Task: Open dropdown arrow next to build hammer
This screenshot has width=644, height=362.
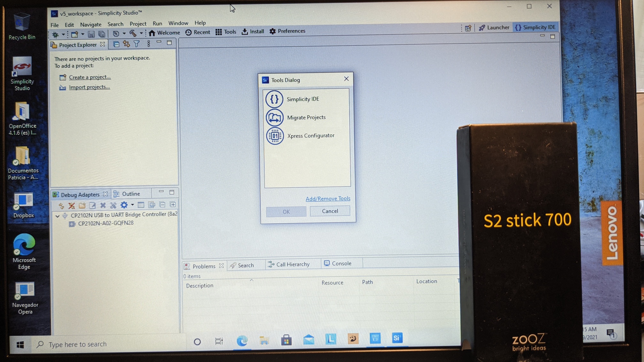Action: point(141,33)
